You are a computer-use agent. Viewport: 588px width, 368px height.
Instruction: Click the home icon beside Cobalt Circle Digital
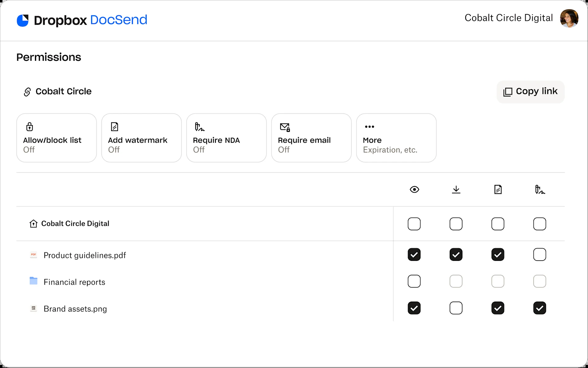33,224
